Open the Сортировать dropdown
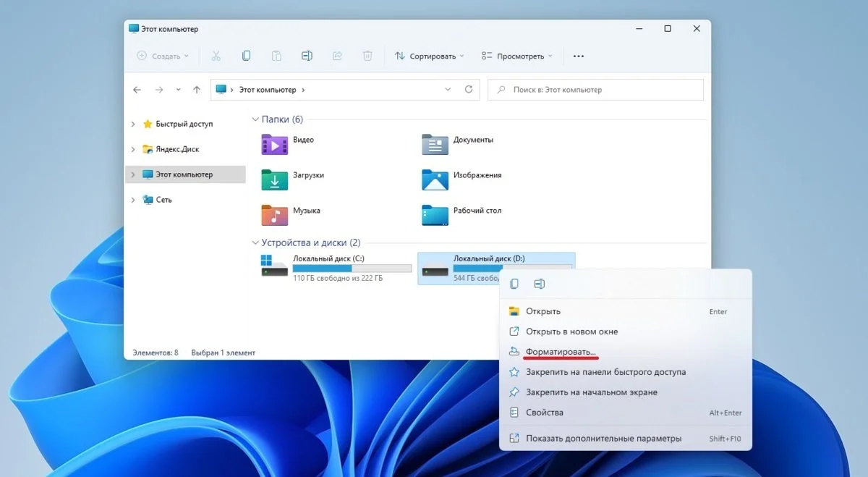 (x=430, y=56)
